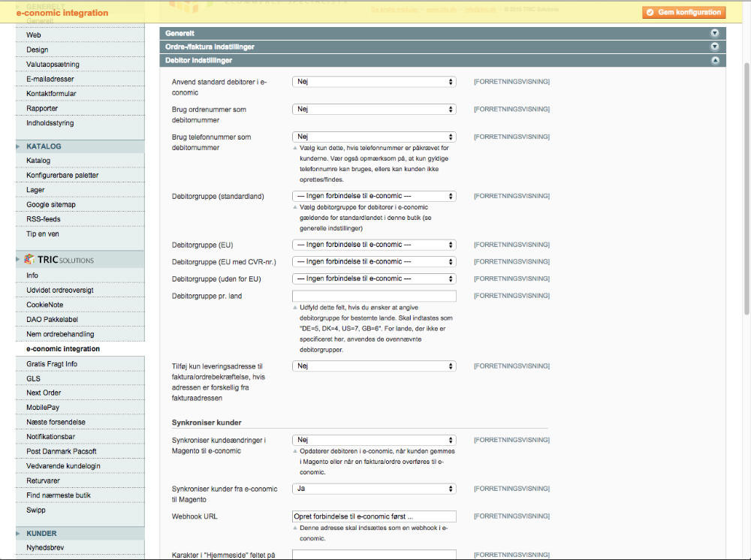Open the 'Anvend standard debitorer i e-conomic' dropdown
The height and width of the screenshot is (560, 751).
click(x=374, y=81)
